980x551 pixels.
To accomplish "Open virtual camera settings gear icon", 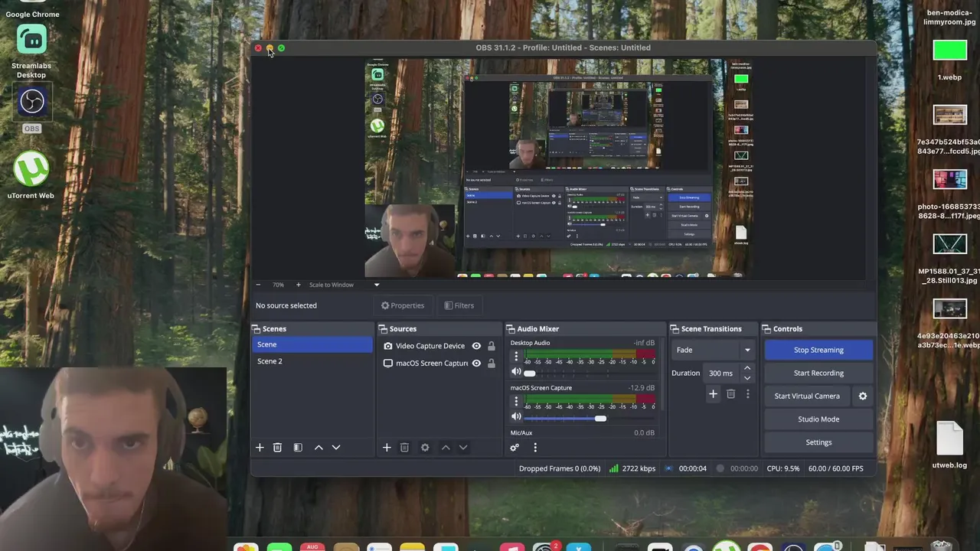I will point(863,396).
